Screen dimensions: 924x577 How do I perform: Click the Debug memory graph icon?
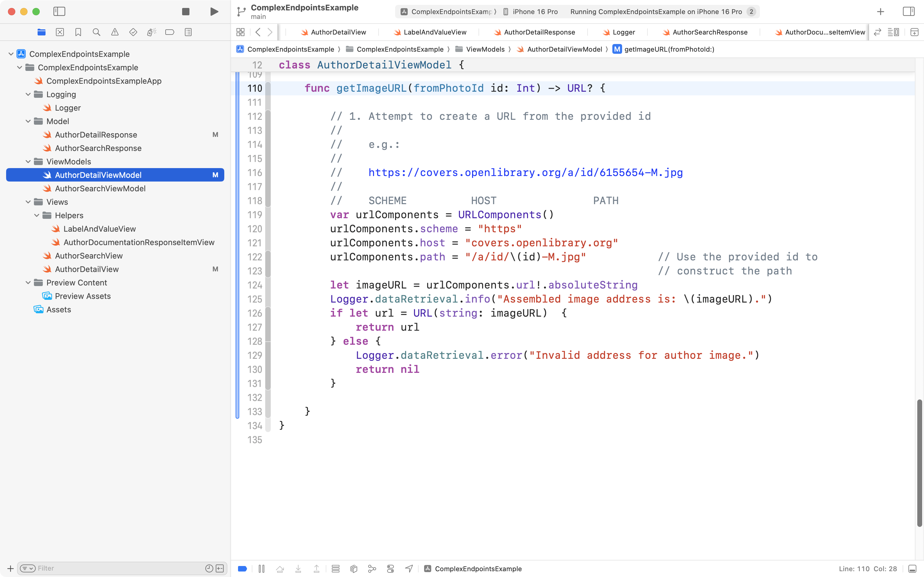[x=372, y=569]
